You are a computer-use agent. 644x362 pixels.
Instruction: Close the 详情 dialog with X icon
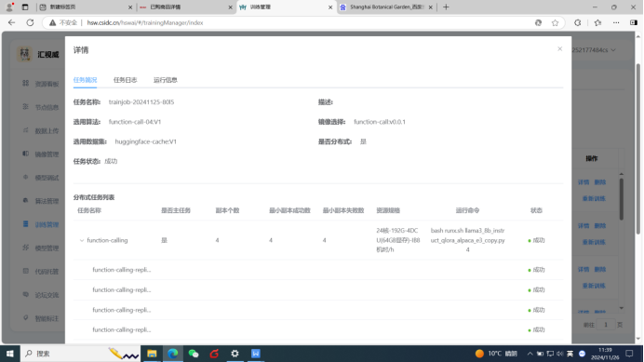tap(559, 49)
